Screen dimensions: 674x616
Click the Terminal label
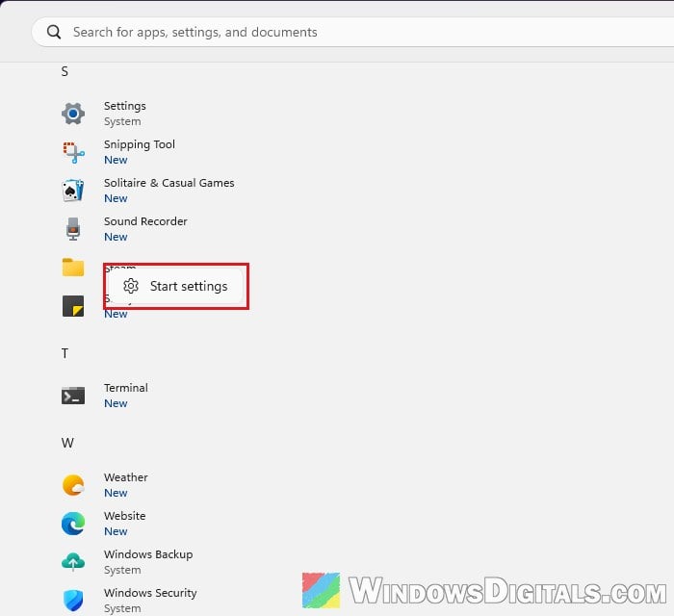click(126, 388)
